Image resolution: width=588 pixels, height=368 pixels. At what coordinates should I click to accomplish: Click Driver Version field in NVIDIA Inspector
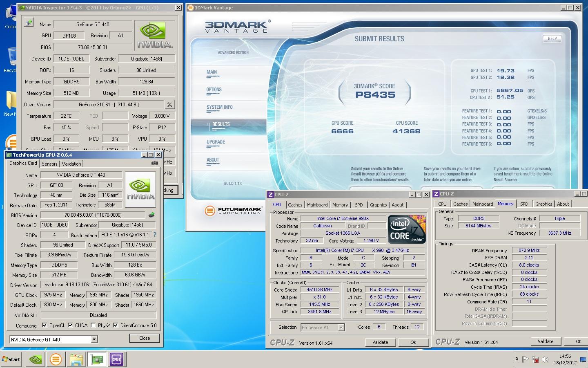109,105
